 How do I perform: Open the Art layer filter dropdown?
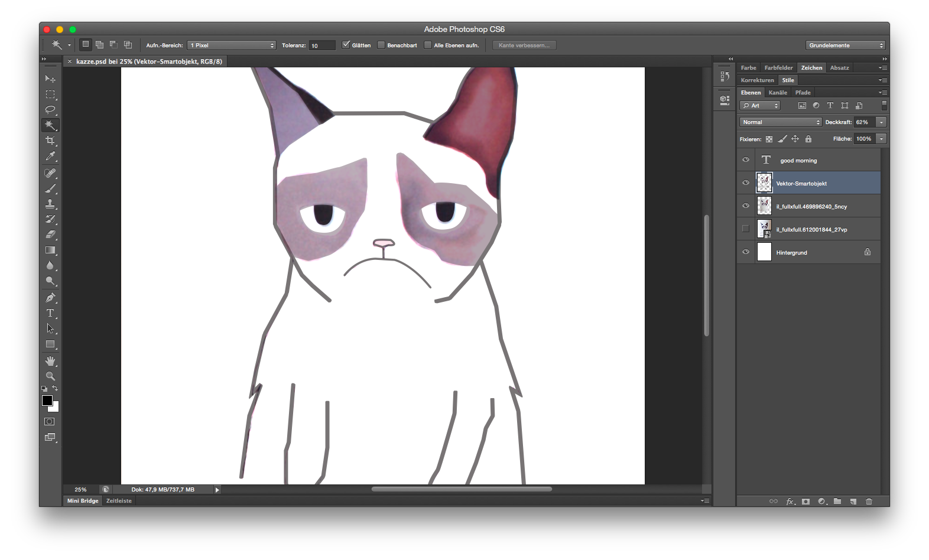(760, 106)
